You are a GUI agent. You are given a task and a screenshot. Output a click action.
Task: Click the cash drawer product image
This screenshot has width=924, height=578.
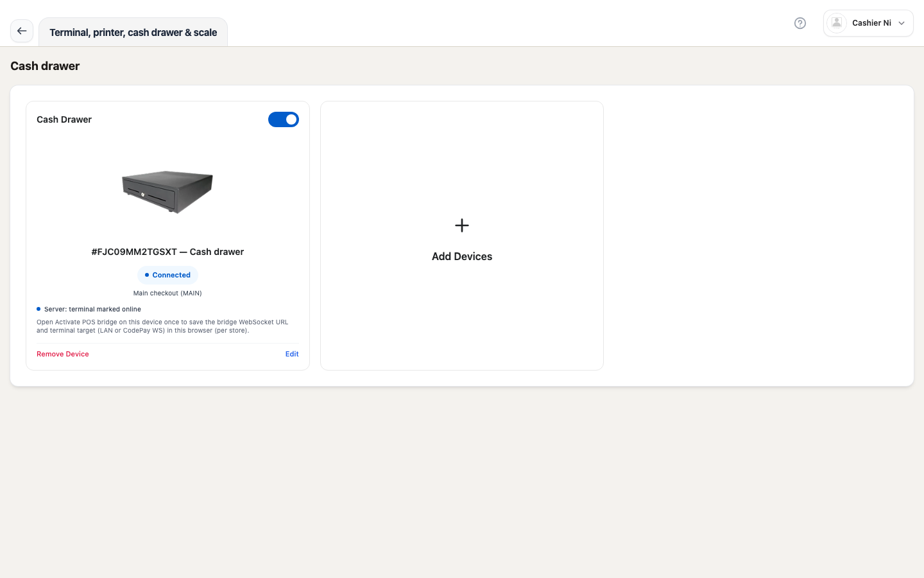click(167, 192)
